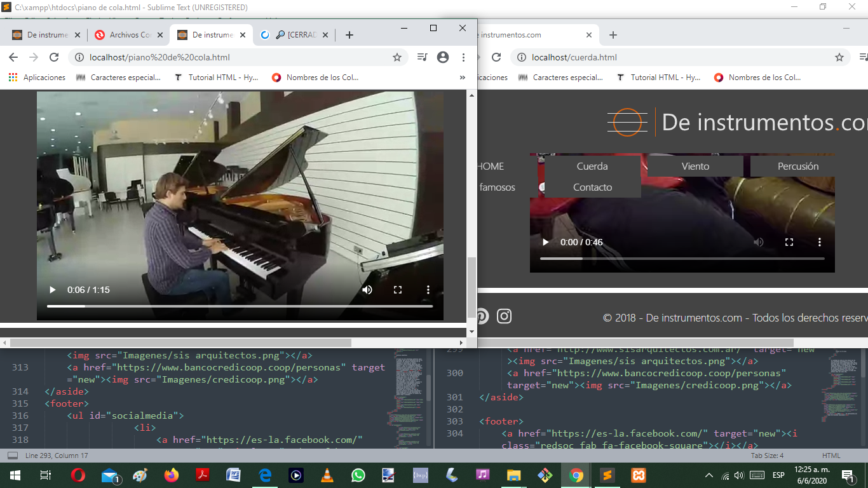This screenshot has width=868, height=488.
Task: Open the Chrome profile avatar in front window
Action: (x=443, y=57)
